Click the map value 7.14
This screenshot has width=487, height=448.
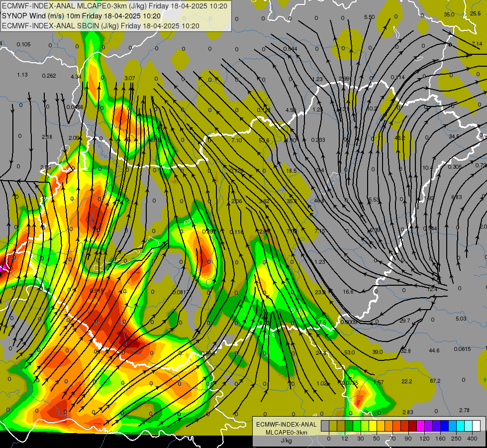point(477,44)
